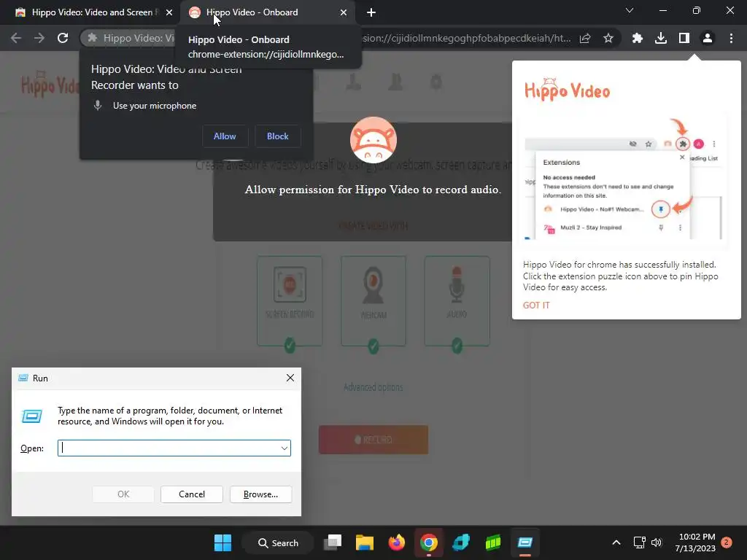The width and height of the screenshot is (747, 560).
Task: Go forward in browser history
Action: coord(39,38)
